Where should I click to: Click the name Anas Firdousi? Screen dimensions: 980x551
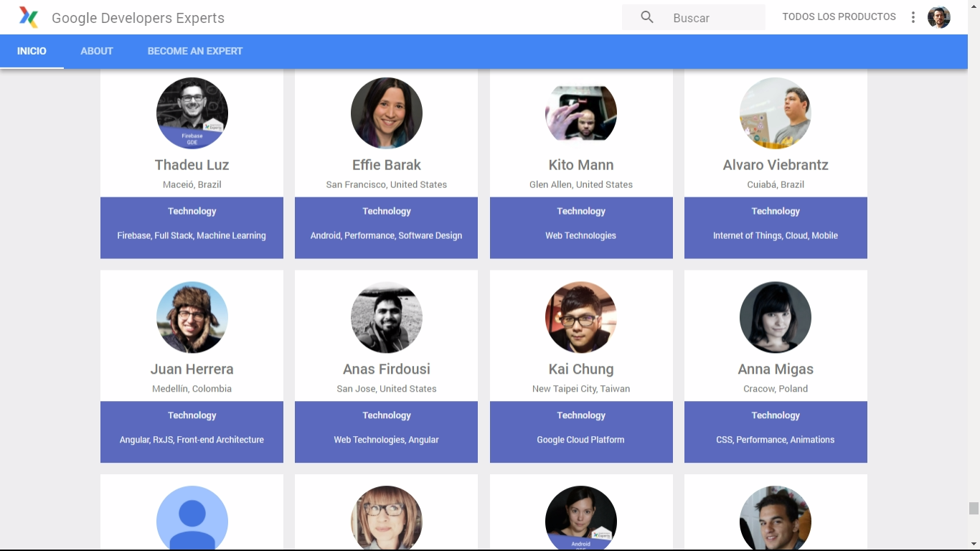click(387, 369)
